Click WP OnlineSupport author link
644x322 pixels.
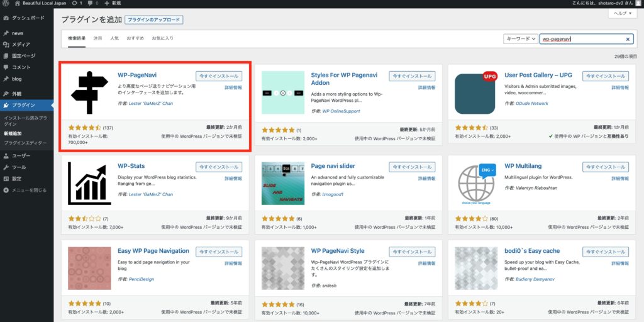pos(341,111)
